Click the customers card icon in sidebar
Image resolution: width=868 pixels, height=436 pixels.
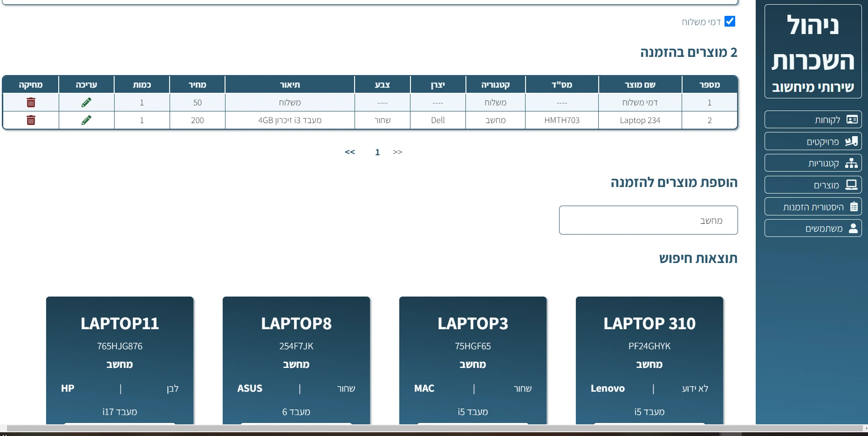[x=852, y=120]
